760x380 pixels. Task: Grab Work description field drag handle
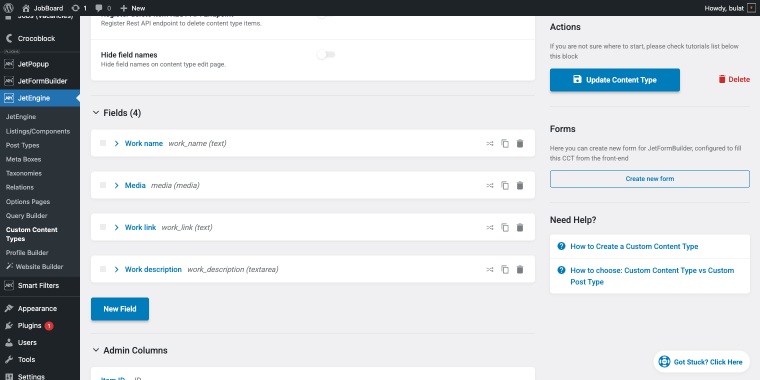pyautogui.click(x=103, y=269)
